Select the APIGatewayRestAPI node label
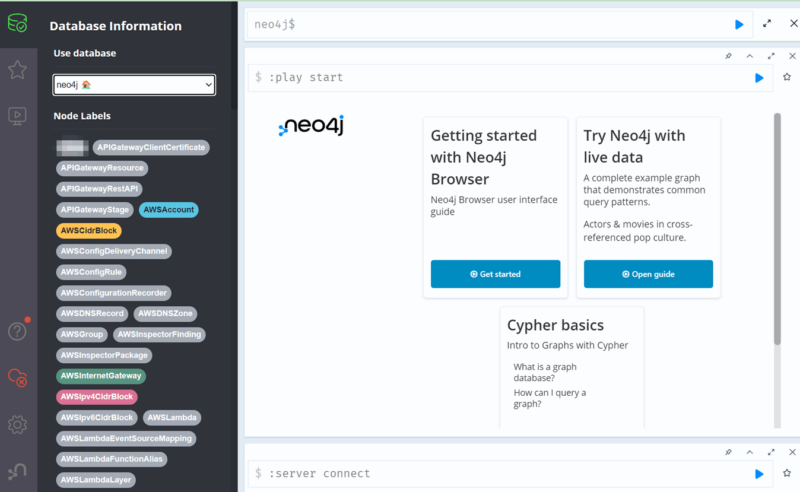 [x=99, y=189]
